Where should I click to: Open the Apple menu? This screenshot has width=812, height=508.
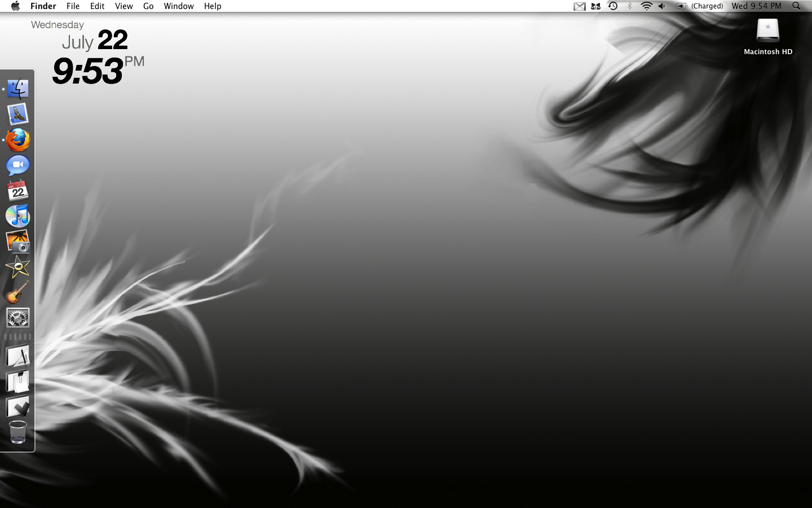click(15, 6)
